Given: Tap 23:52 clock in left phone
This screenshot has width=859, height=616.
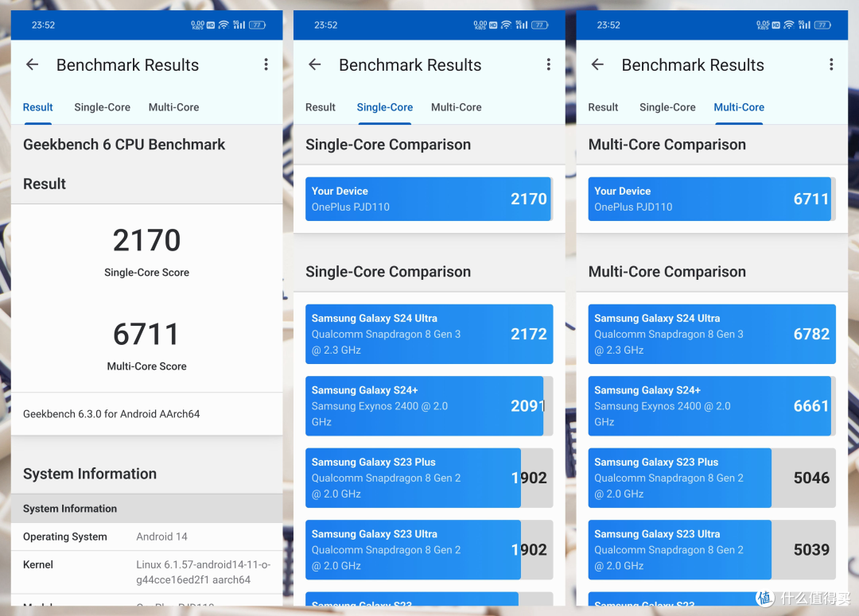Looking at the screenshot, I should (43, 25).
